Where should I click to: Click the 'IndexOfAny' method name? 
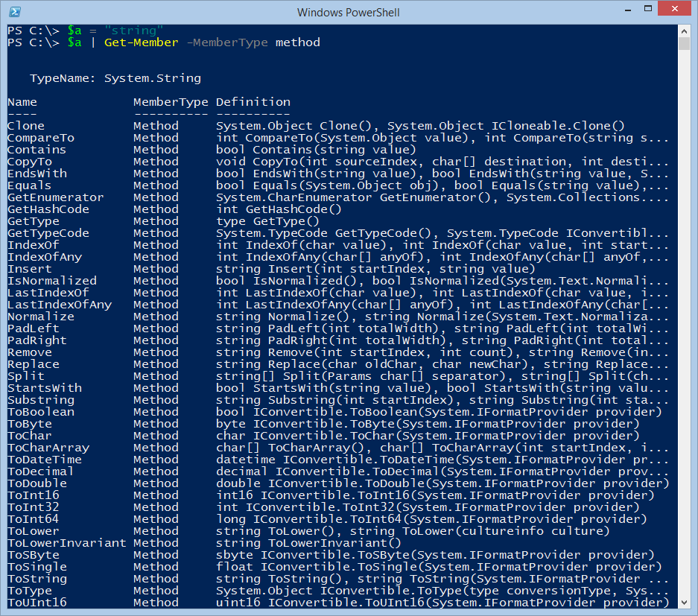coord(45,257)
